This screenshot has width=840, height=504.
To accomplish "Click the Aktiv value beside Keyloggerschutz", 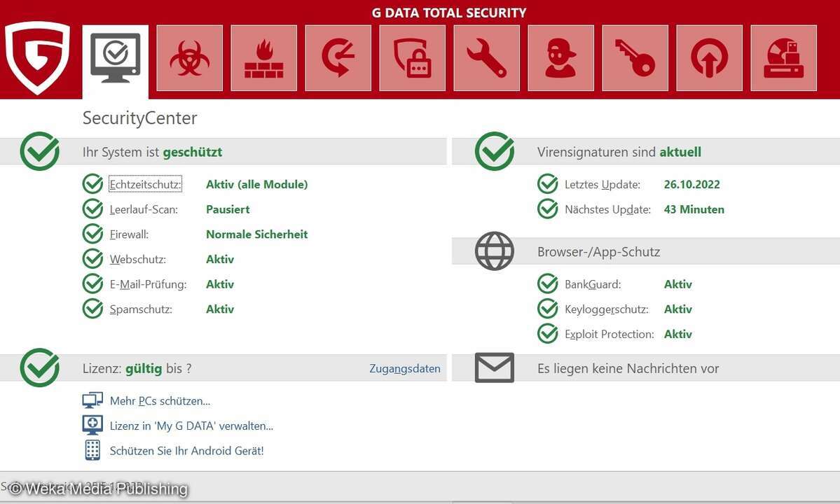I will click(x=678, y=309).
